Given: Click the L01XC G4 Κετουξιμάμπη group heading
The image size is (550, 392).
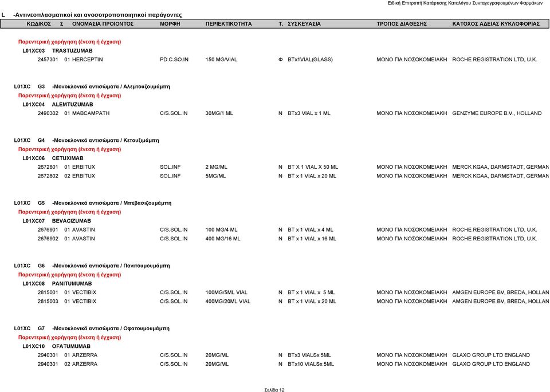Looking at the screenshot, I should [x=87, y=140].
